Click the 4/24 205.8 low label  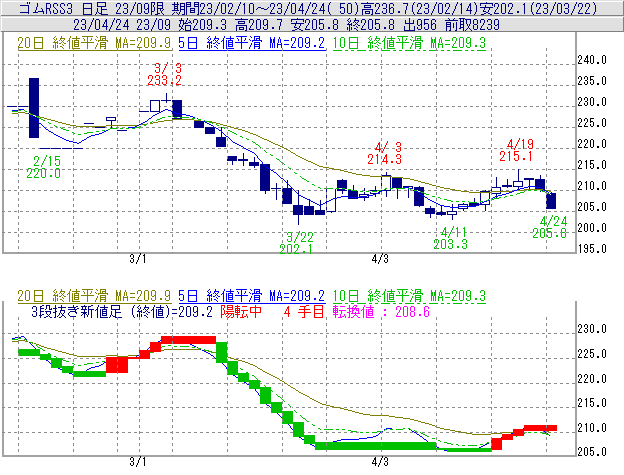click(x=550, y=227)
